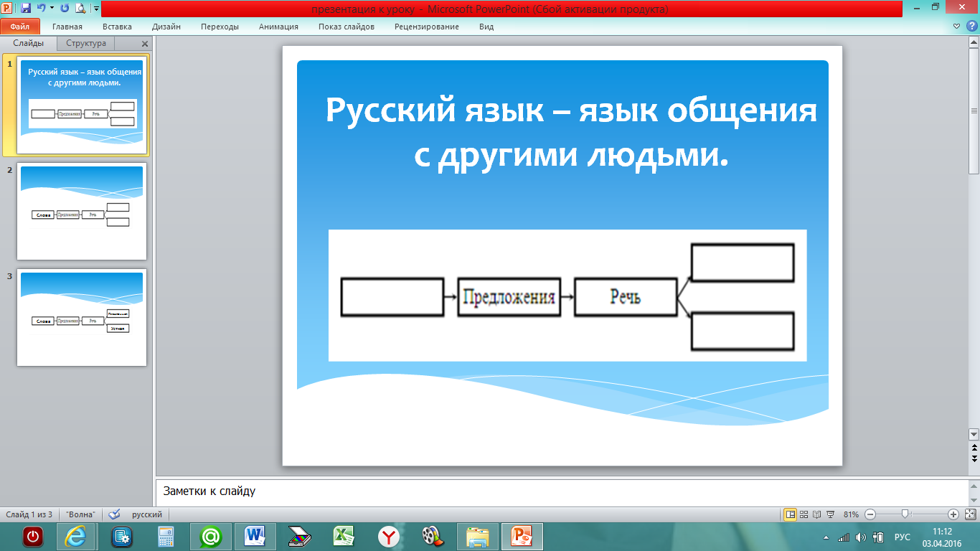Open Yandex browser from the taskbar

pyautogui.click(x=389, y=537)
